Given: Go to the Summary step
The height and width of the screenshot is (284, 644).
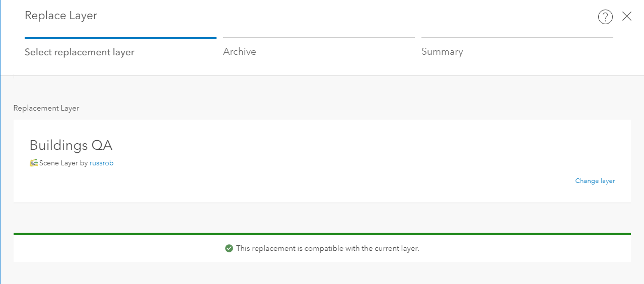Looking at the screenshot, I should coord(442,52).
